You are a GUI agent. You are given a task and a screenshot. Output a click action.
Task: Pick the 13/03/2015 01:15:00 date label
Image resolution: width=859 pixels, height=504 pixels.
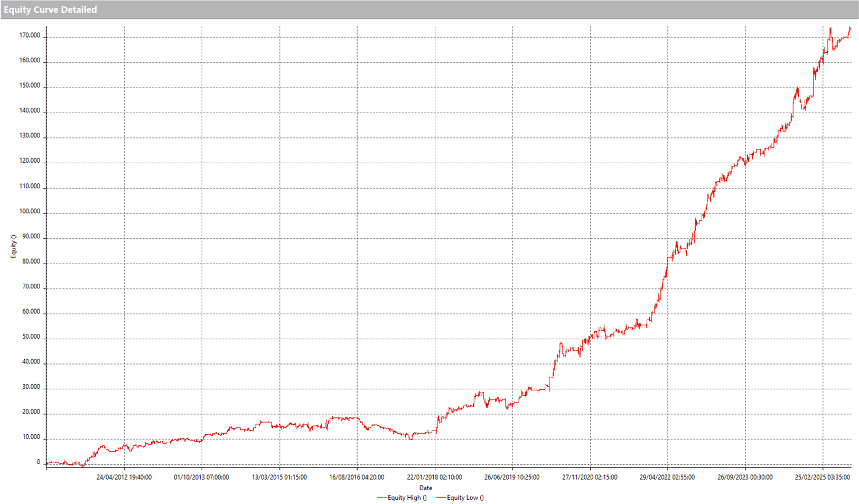tap(279, 478)
